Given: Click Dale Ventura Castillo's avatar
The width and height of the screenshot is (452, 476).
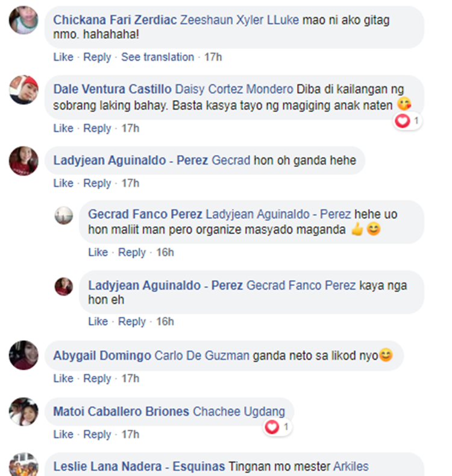Looking at the screenshot, I should tap(24, 90).
